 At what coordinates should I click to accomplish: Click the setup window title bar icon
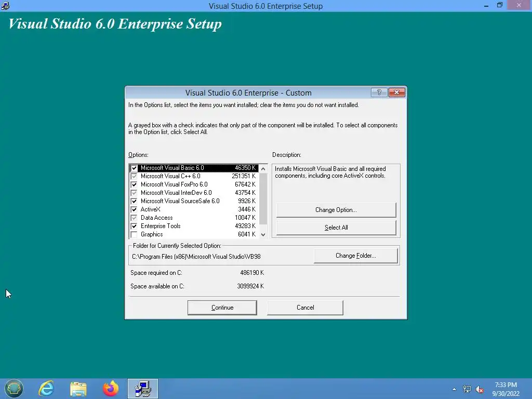5,6
